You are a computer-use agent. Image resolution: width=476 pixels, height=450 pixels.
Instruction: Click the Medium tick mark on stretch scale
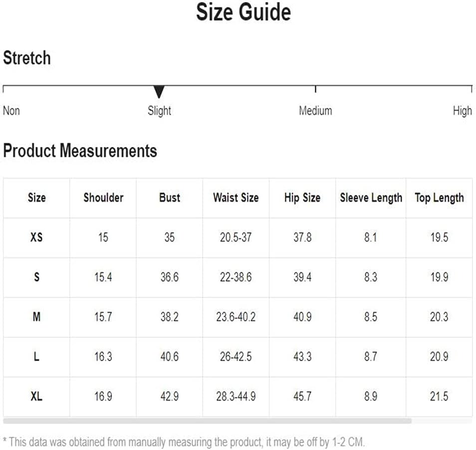(x=315, y=89)
